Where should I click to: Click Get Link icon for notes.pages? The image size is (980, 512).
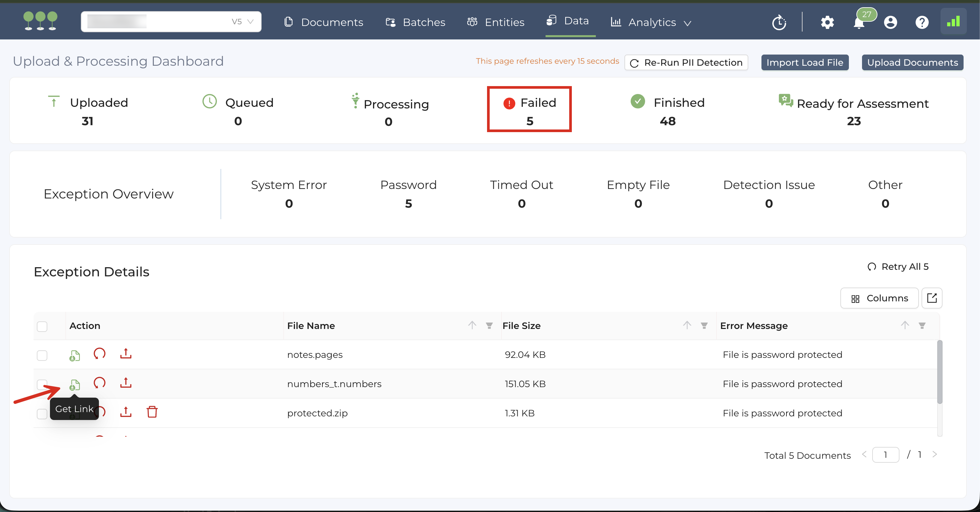75,355
